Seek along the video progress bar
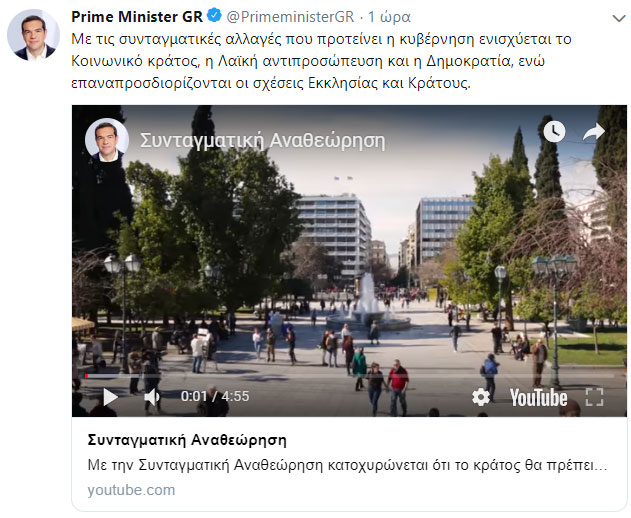 [349, 376]
